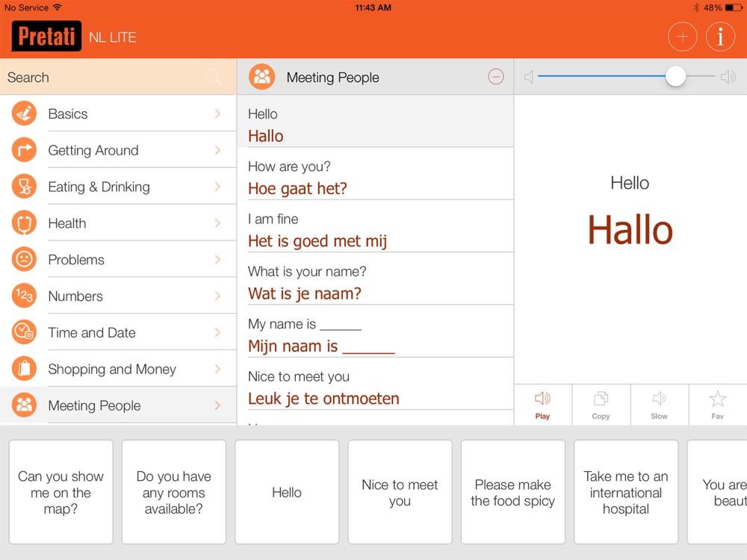Viewport: 747px width, 560px height.
Task: Tap the search magnifier icon
Action: [x=213, y=76]
